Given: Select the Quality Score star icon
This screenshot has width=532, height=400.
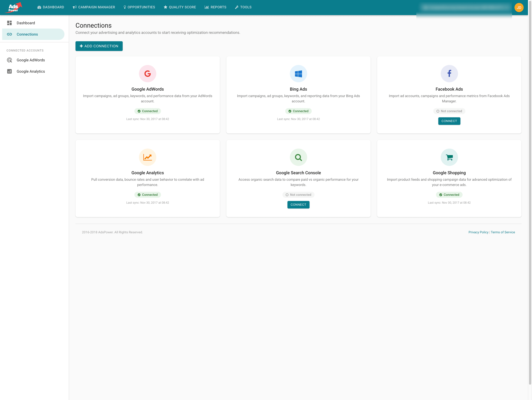Looking at the screenshot, I should click(165, 7).
